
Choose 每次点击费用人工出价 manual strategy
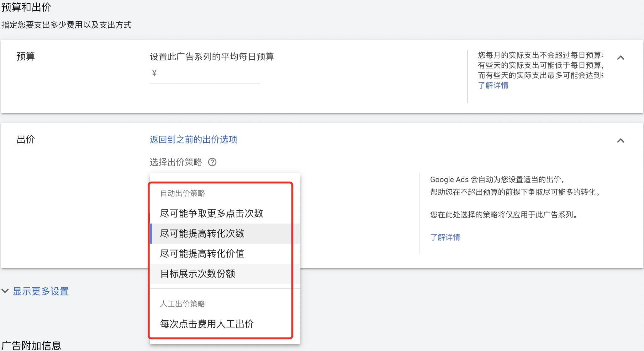tap(207, 324)
